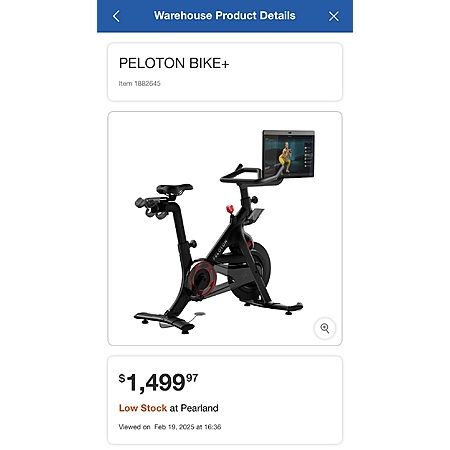Tap the $1,499.97 price
Image resolution: width=450 pixels, height=450 pixels.
click(158, 382)
